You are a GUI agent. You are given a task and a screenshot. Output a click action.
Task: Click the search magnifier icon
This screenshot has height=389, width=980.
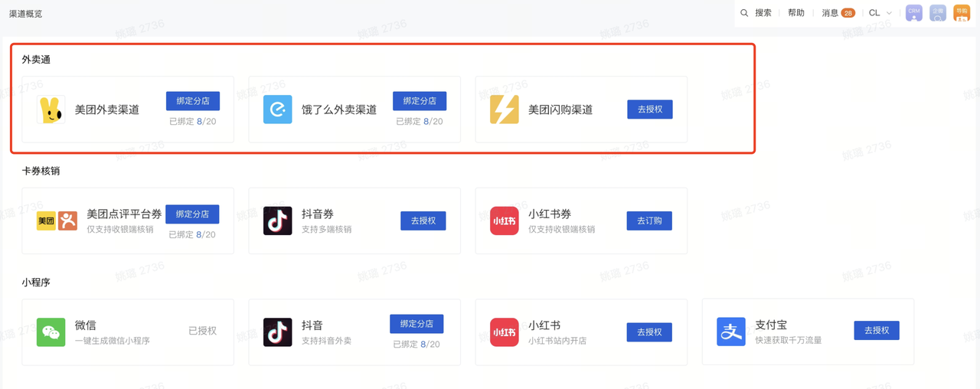click(744, 13)
